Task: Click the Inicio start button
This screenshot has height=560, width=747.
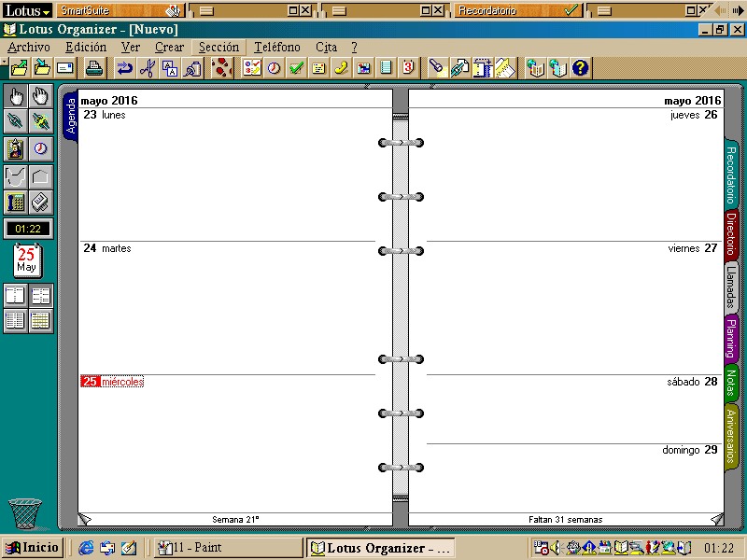Action: [x=33, y=548]
